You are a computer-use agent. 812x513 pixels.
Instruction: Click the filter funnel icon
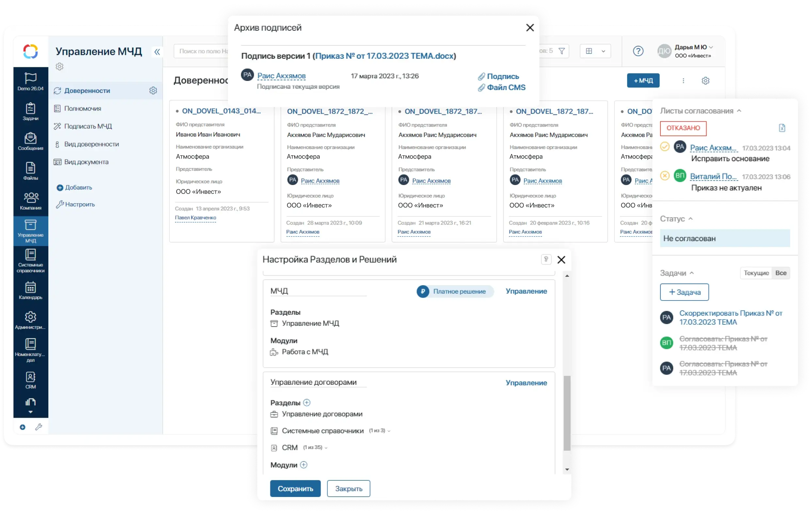[562, 51]
